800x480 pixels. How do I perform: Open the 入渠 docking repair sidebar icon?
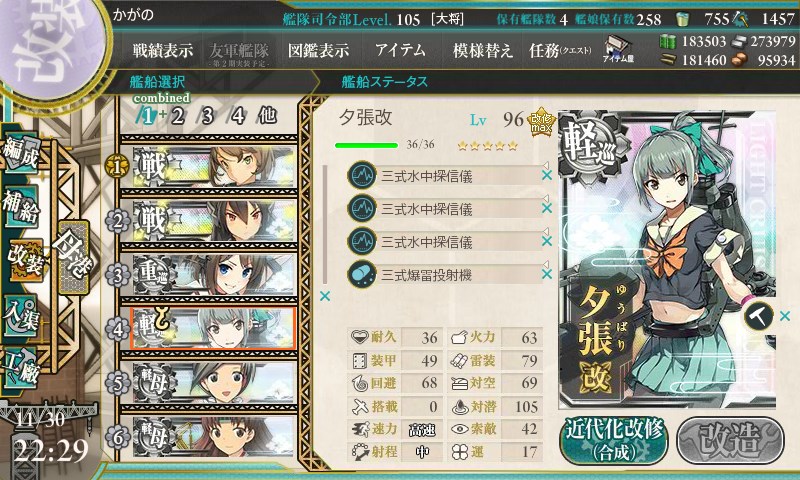[x=21, y=317]
